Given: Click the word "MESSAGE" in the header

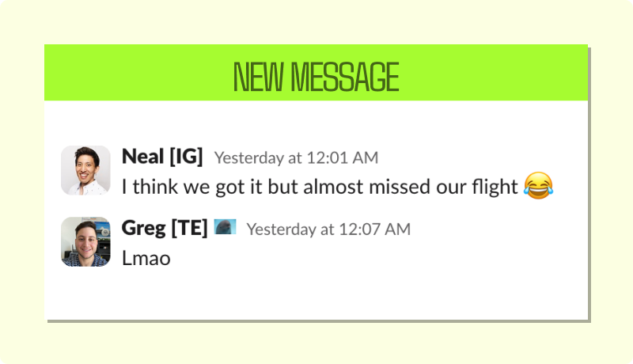Looking at the screenshot, I should pos(344,77).
